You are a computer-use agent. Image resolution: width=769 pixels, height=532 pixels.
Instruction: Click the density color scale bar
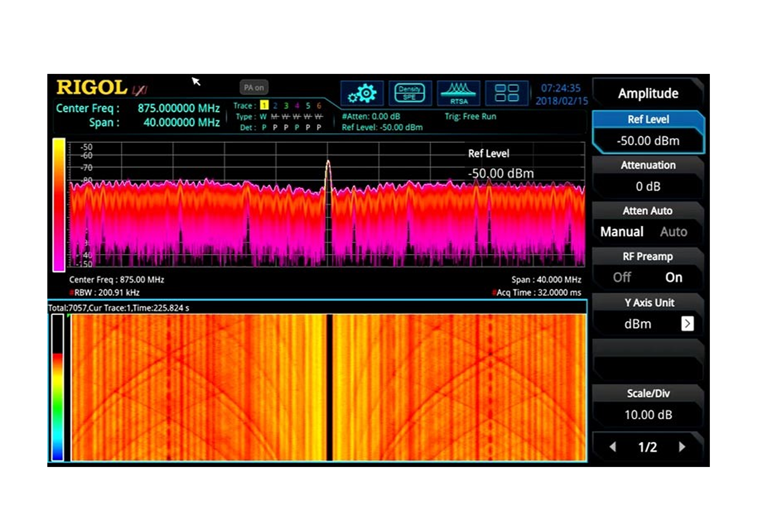(x=59, y=205)
